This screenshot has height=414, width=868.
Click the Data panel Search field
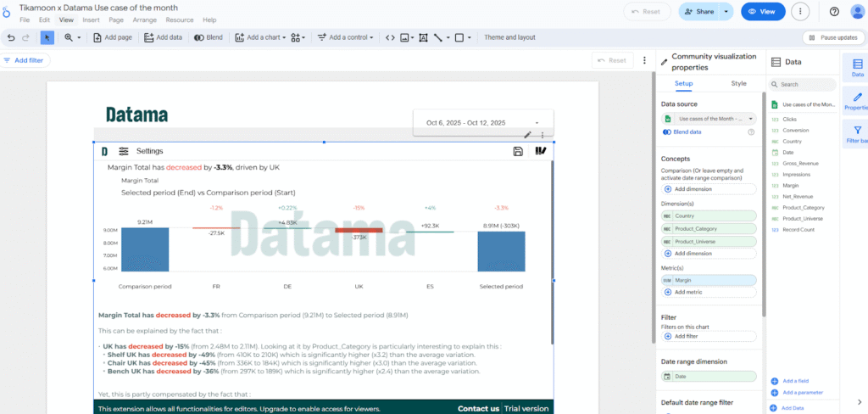coord(803,84)
